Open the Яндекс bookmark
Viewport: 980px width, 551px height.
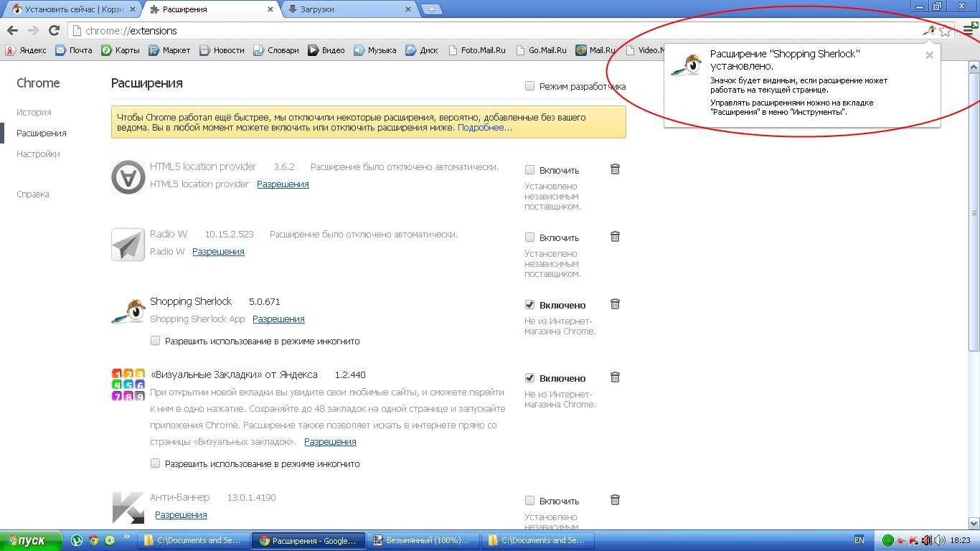(26, 50)
